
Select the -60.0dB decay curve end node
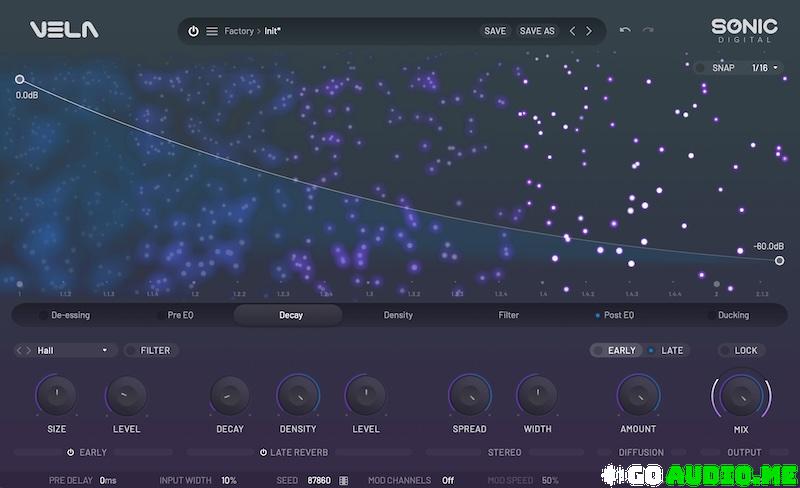coord(780,261)
